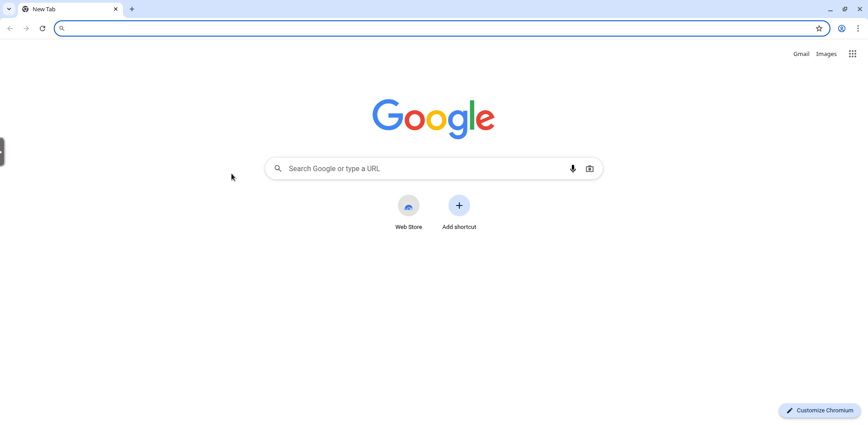Expand the side panel handle on left edge
Image resolution: width=868 pixels, height=425 pixels.
point(2,152)
